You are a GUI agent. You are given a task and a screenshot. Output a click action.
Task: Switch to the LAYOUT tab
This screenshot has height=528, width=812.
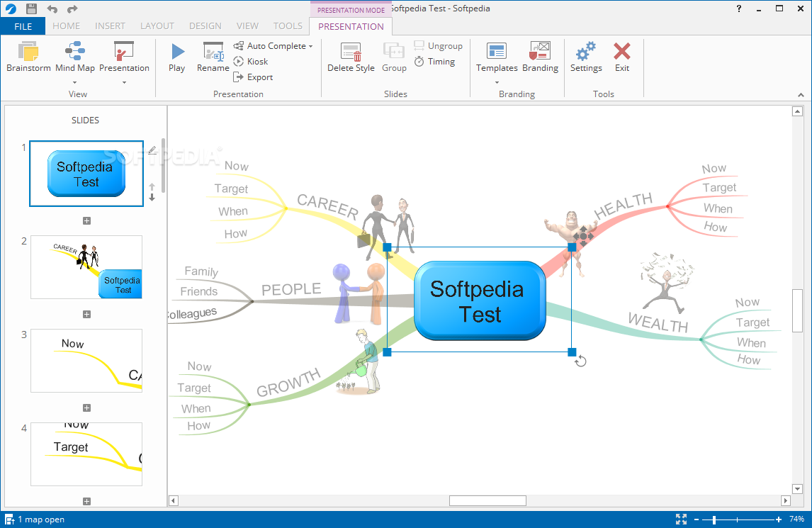pyautogui.click(x=157, y=26)
